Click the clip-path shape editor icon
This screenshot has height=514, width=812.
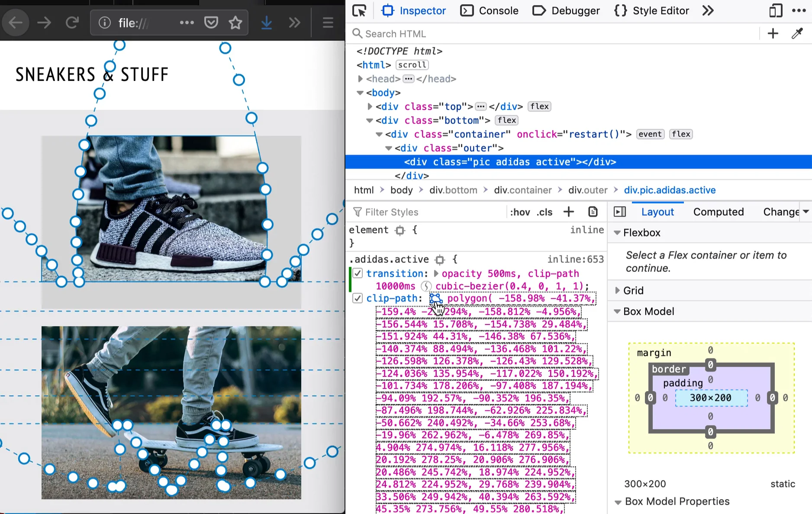click(435, 299)
